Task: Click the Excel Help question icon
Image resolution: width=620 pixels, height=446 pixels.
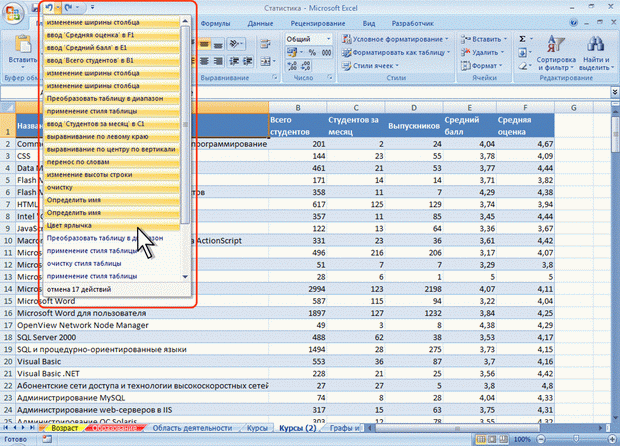Action: (573, 23)
